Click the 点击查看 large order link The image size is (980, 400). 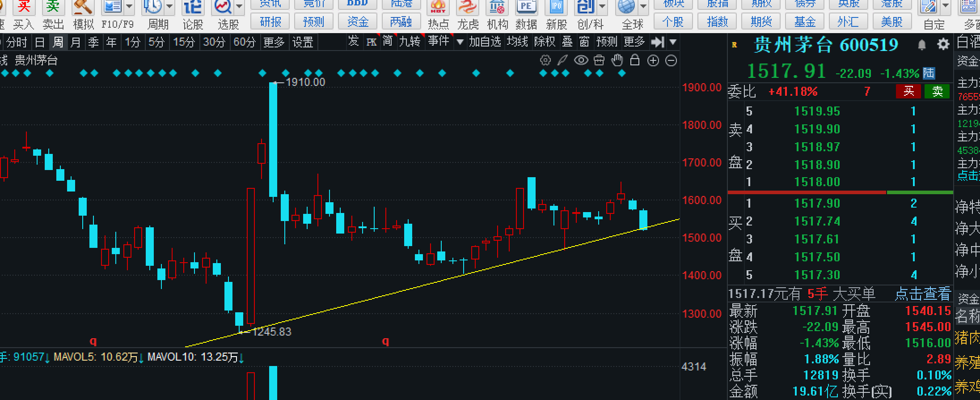pos(923,294)
